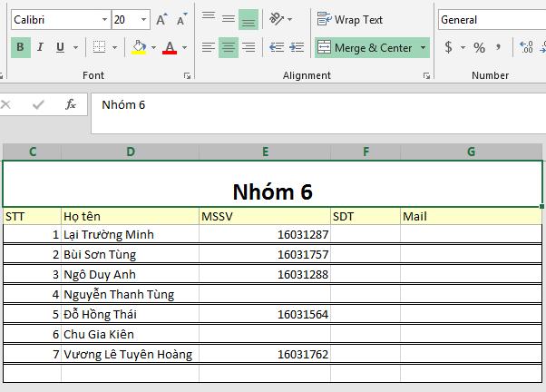Click the Increase Decimal icon

tap(526, 47)
